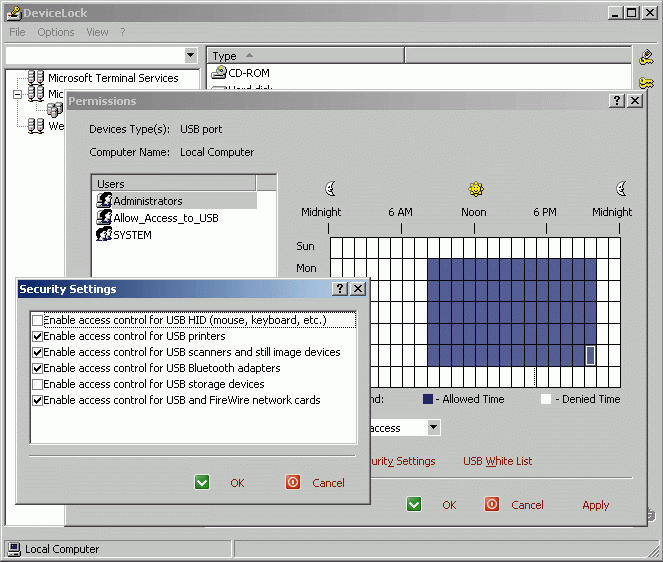The image size is (663, 562).
Task: Open the ? help menu
Action: [123, 32]
